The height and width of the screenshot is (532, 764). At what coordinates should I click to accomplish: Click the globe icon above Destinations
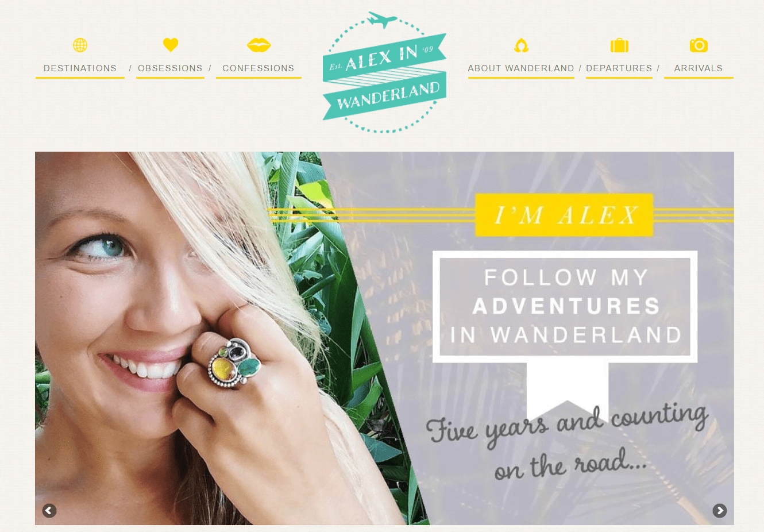point(80,45)
